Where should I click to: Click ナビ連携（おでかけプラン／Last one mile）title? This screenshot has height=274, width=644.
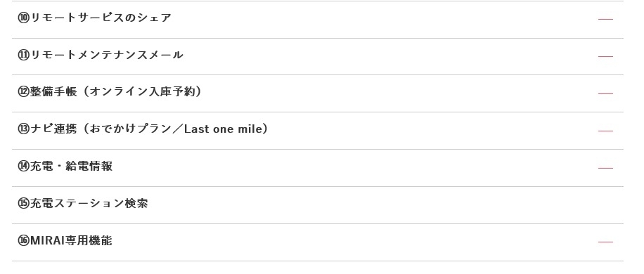[x=150, y=129]
